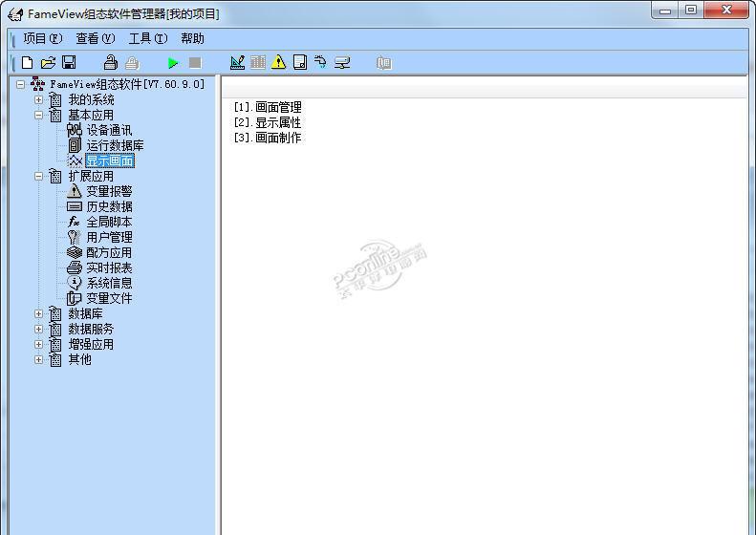
Task: Click the FameView app icon in title bar
Action: [x=15, y=14]
